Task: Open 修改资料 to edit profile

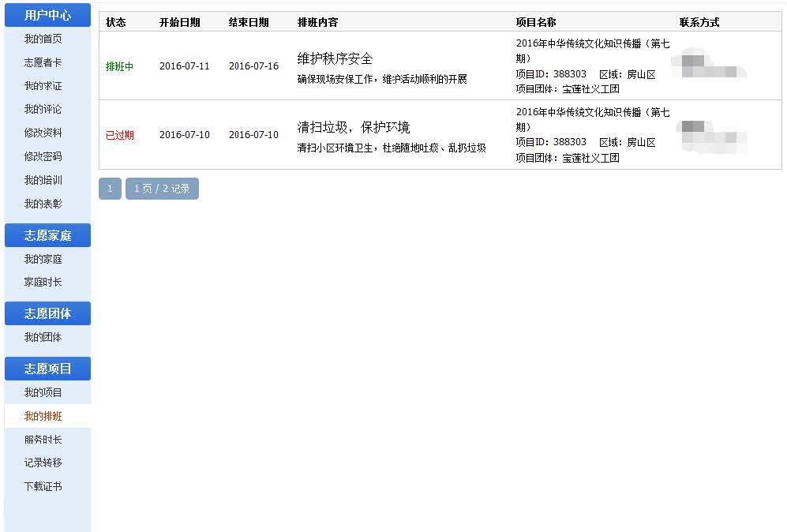Action: click(x=43, y=133)
